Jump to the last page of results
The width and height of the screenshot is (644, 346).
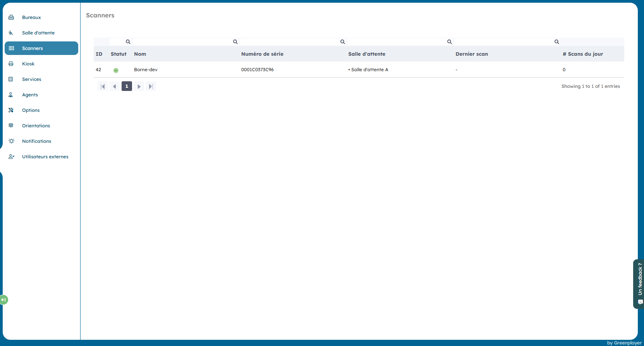(151, 86)
